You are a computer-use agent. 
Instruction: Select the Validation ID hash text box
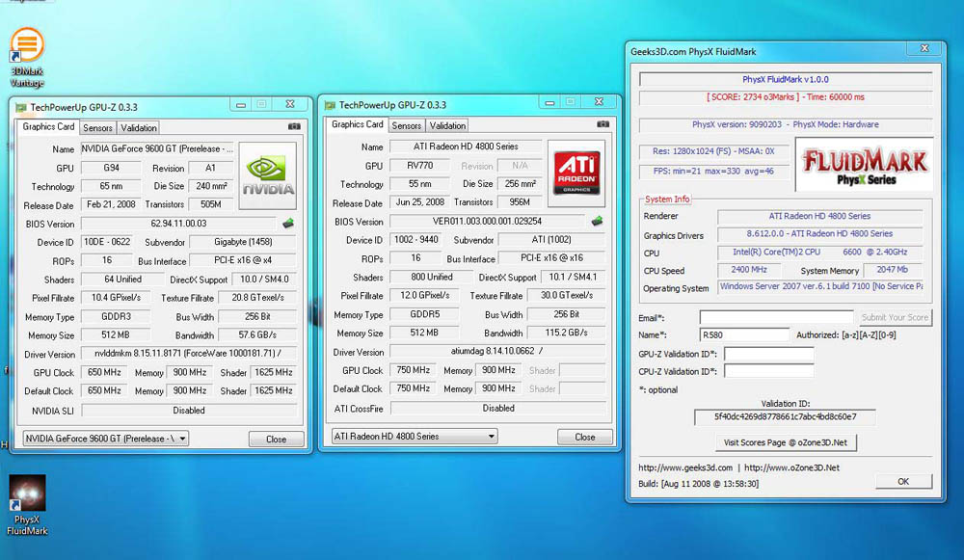785,416
